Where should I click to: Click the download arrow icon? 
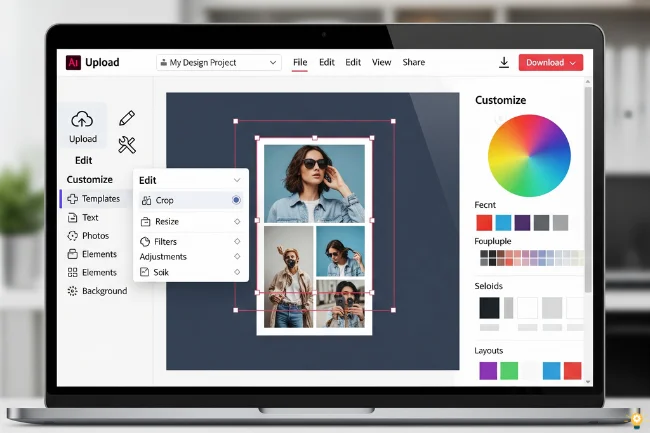pos(504,62)
